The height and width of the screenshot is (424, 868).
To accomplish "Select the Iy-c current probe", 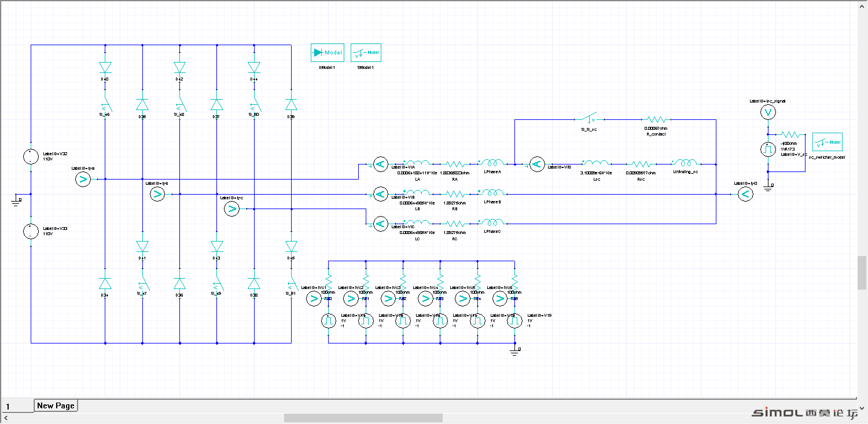I will pyautogui.click(x=231, y=210).
